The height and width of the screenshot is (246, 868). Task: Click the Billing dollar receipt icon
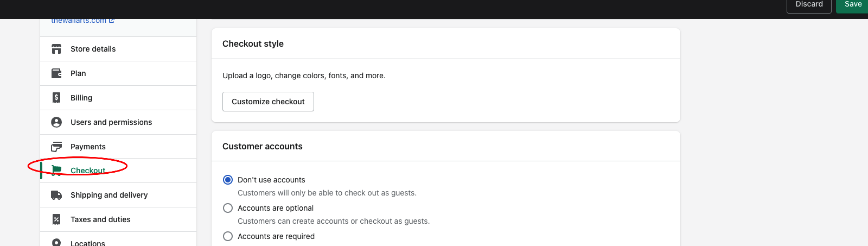coord(56,98)
